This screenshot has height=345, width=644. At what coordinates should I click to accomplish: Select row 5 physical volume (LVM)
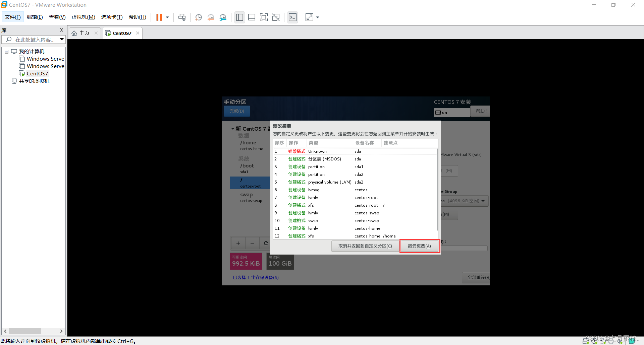(x=355, y=182)
